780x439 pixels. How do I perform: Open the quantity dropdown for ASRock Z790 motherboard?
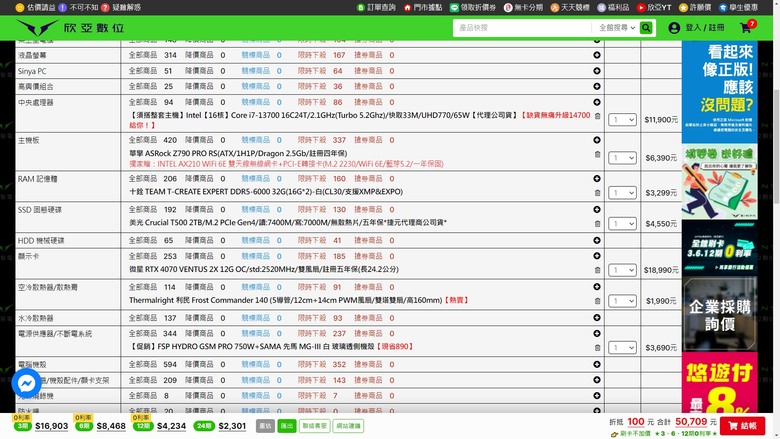622,158
